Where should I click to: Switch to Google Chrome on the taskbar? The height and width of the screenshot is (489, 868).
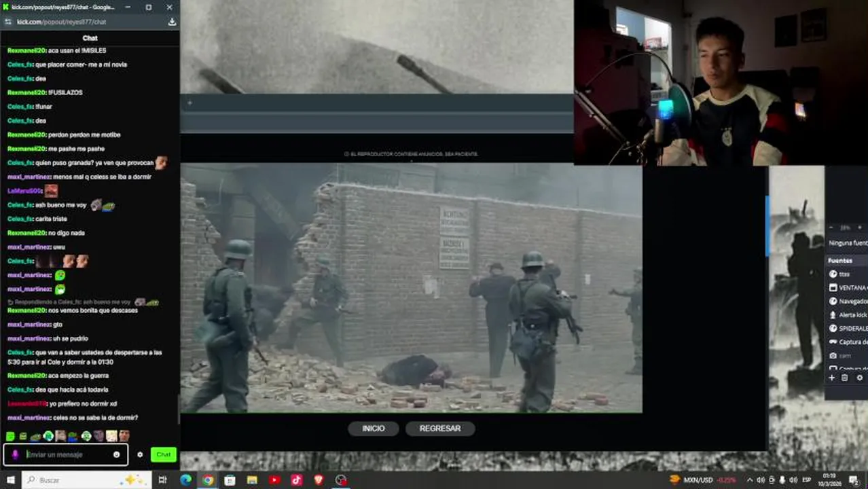point(208,480)
